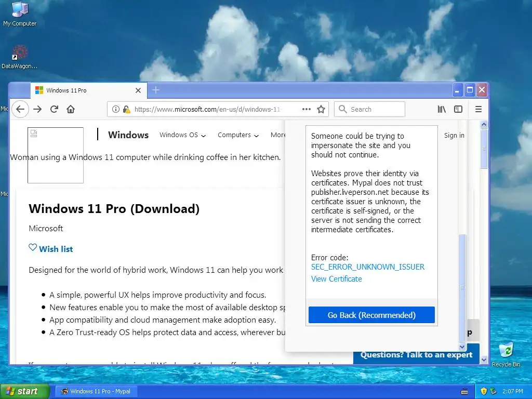Click the Wish list heart icon

coord(33,247)
